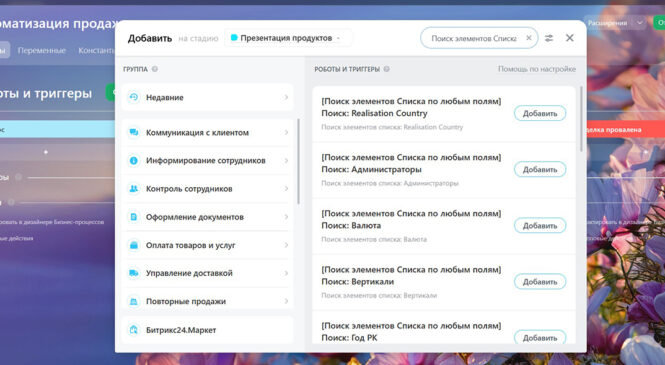The height and width of the screenshot is (365, 665).
Task: Switch to Переменные tab in background page
Action: click(x=42, y=50)
